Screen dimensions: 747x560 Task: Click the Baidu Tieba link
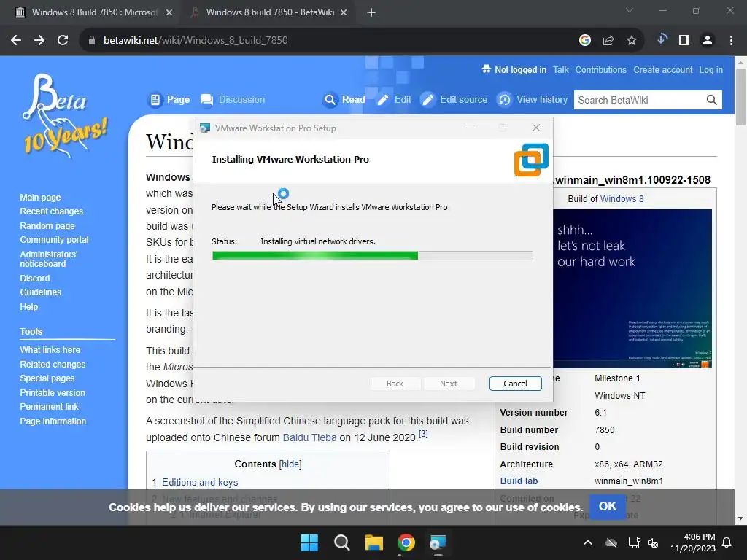click(309, 437)
